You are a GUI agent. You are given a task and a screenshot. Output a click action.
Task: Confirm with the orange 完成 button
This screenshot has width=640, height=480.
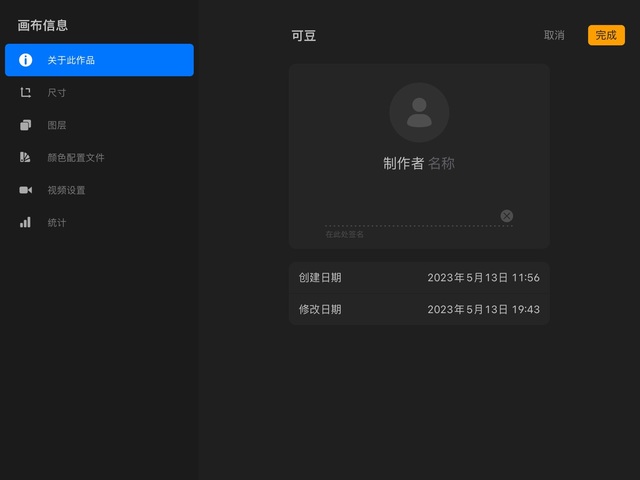pos(606,35)
